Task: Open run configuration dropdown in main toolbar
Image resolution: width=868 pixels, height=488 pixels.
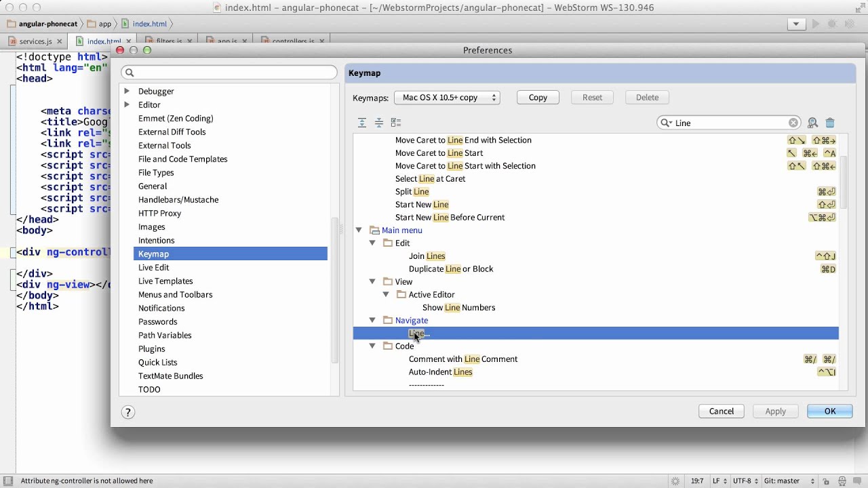Action: [796, 24]
